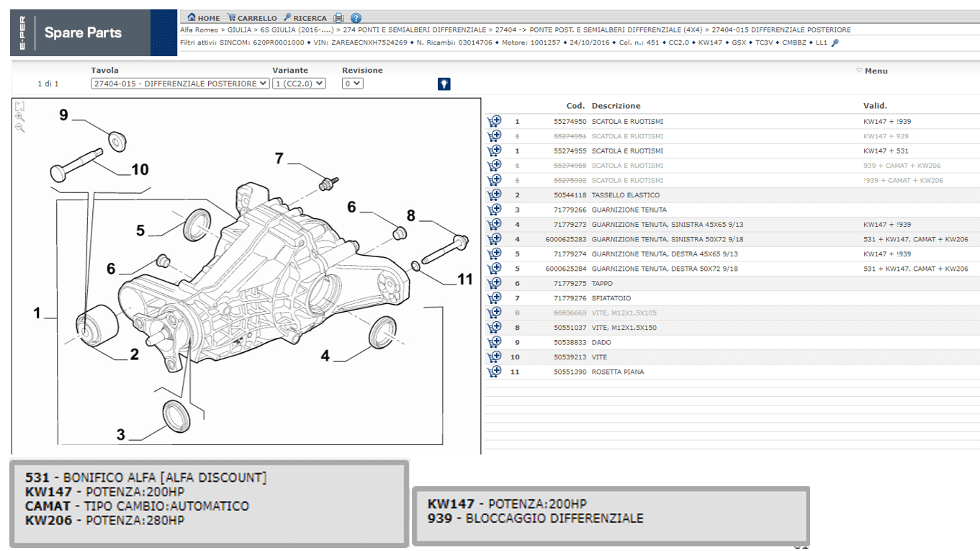980x551 pixels.
Task: Add DADO 50538833 to cart
Action: pos(494,343)
